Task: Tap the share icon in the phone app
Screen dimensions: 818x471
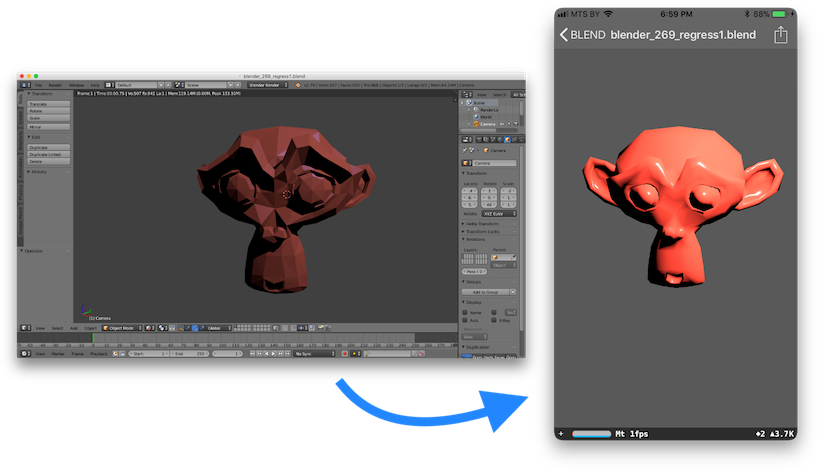Action: click(780, 35)
